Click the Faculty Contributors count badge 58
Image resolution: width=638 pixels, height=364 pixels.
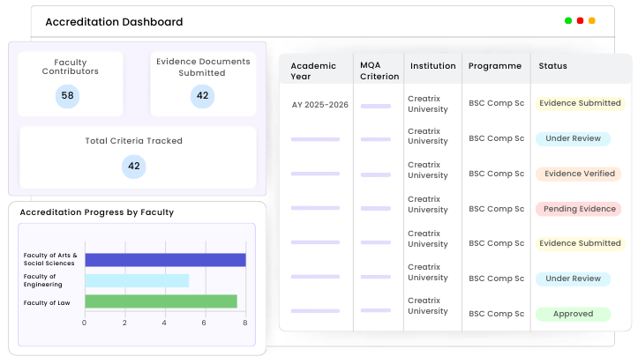68,96
